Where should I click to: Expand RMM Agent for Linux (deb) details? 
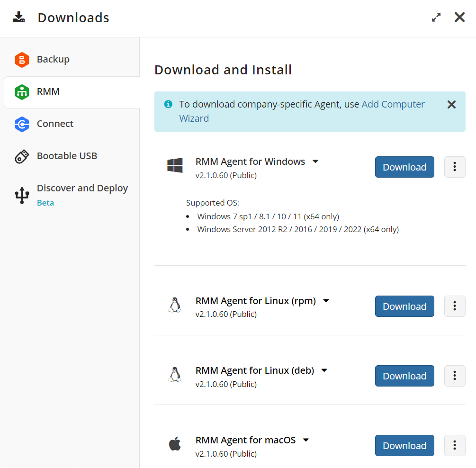coord(324,370)
